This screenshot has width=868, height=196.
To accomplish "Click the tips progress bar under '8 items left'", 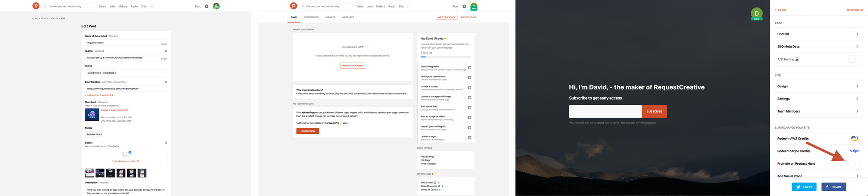I will click(x=445, y=57).
